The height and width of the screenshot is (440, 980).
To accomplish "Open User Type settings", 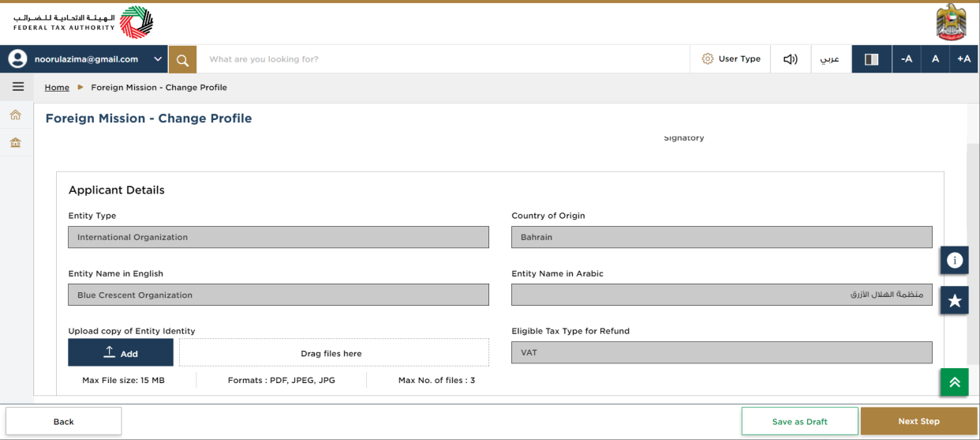I will [x=731, y=59].
